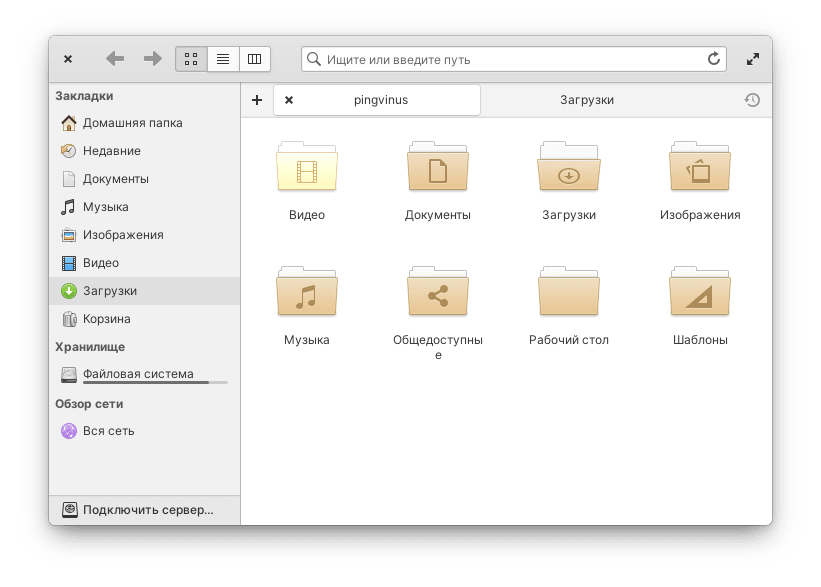
Task: Click the back navigation arrow
Action: pos(115,59)
